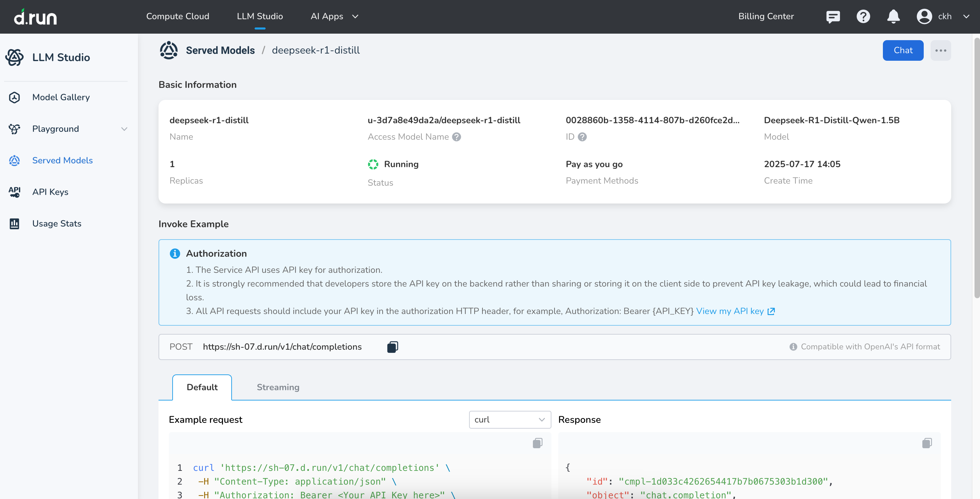Click the vertical page scrollbar
980x499 pixels.
click(976, 167)
